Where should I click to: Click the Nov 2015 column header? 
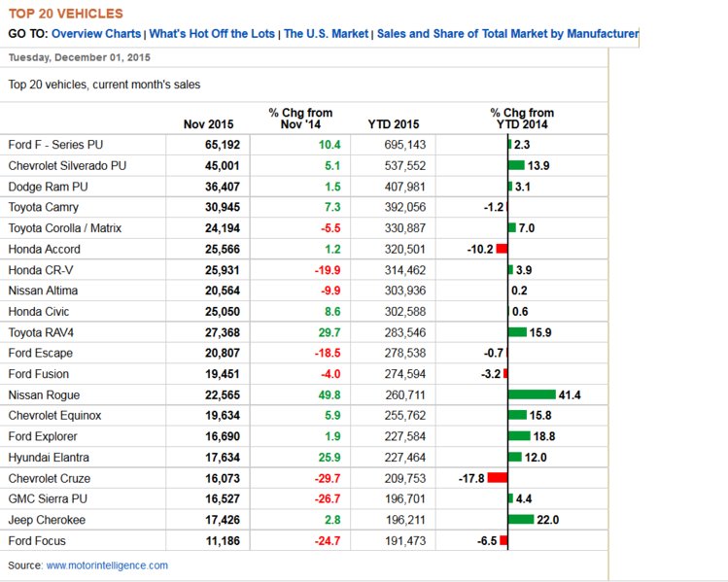208,124
